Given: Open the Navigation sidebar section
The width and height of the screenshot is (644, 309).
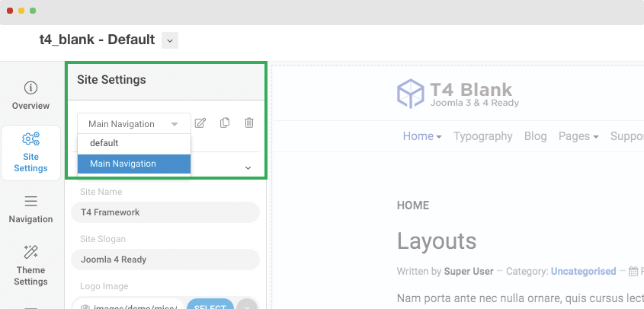Looking at the screenshot, I should click(x=30, y=210).
